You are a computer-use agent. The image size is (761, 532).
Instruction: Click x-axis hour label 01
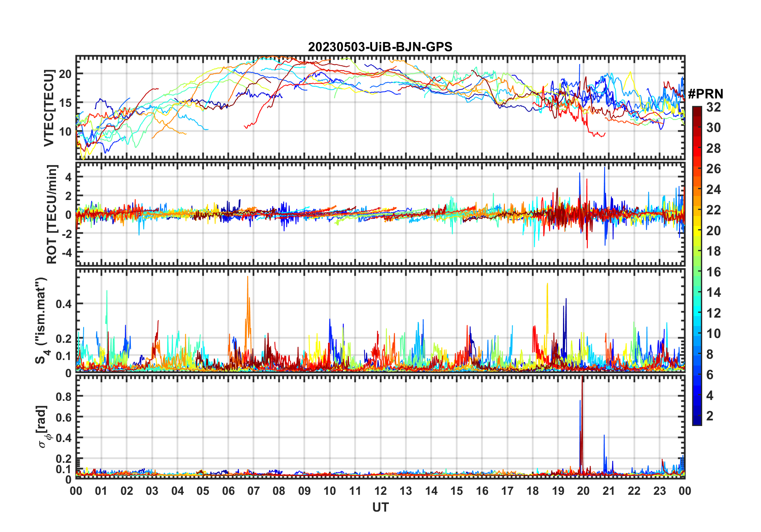[x=101, y=491]
